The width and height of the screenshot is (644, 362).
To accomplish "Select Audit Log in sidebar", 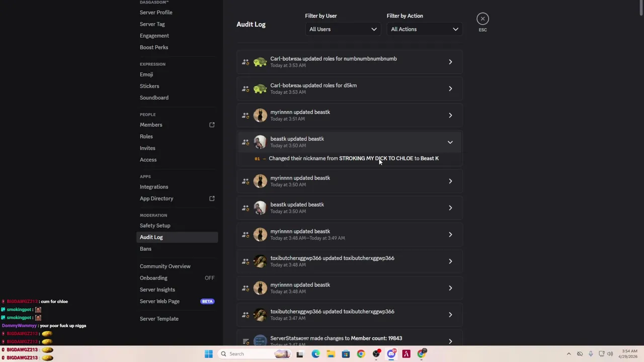I will pyautogui.click(x=177, y=237).
